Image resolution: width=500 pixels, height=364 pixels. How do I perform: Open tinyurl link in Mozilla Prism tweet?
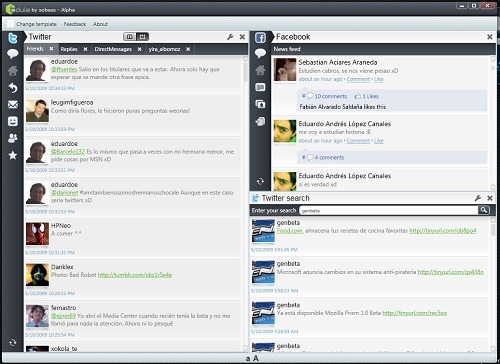tap(414, 313)
